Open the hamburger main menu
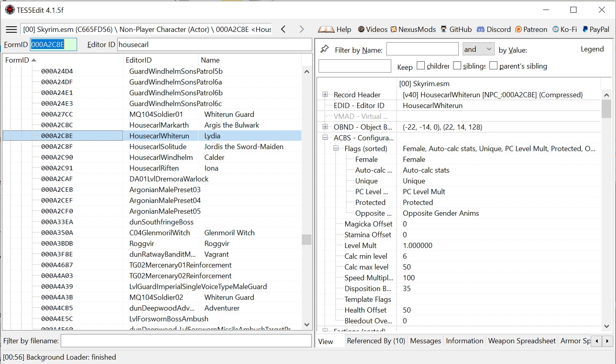 12,30
